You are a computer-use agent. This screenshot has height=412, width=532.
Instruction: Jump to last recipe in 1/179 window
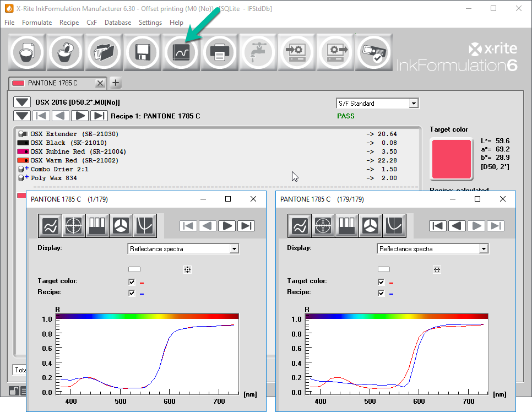tap(246, 226)
